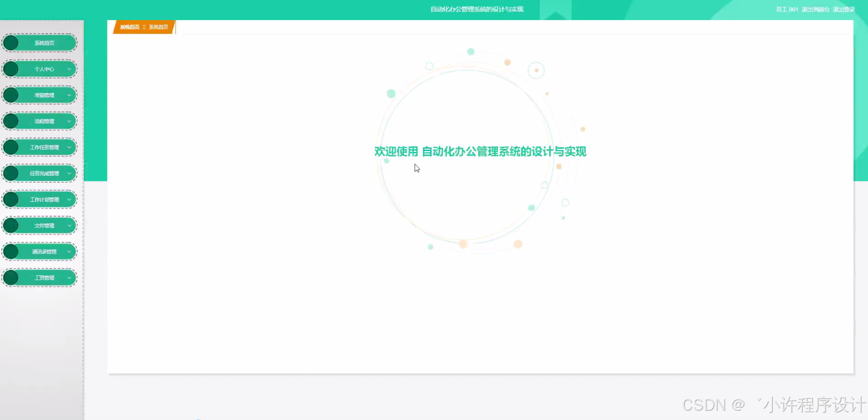868x420 pixels.
Task: Expand the 考勤管理 dropdown
Action: [x=69, y=95]
